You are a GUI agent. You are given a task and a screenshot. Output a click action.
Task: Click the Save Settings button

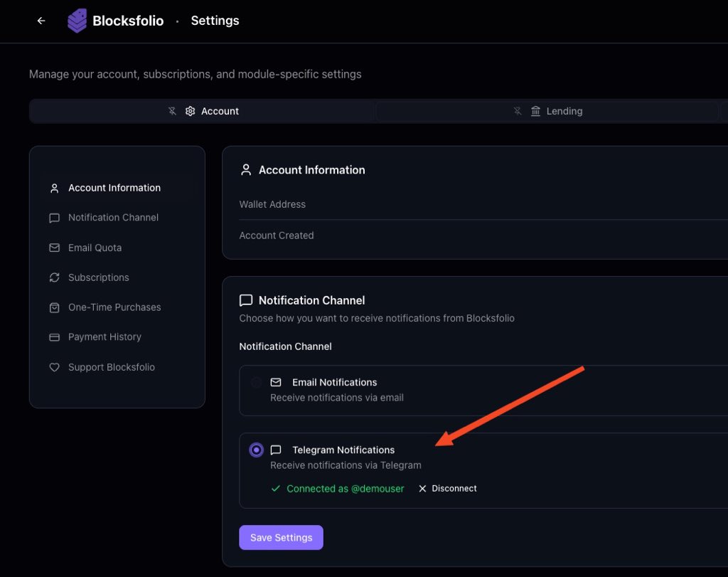coord(281,537)
